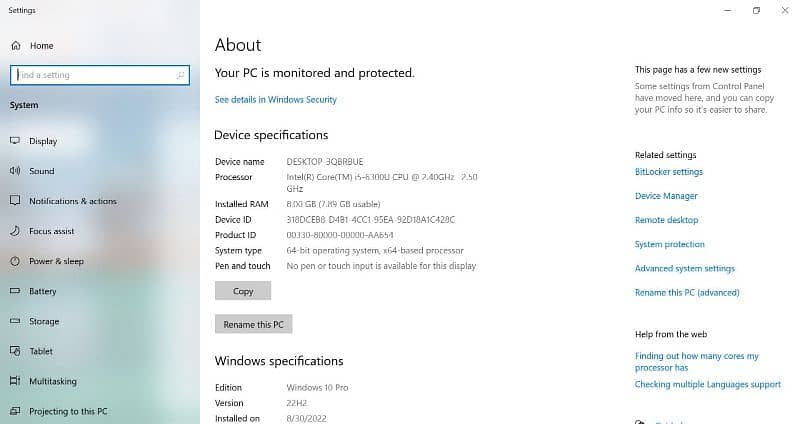The height and width of the screenshot is (424, 800).
Task: Click the Storage drive icon
Action: click(15, 321)
